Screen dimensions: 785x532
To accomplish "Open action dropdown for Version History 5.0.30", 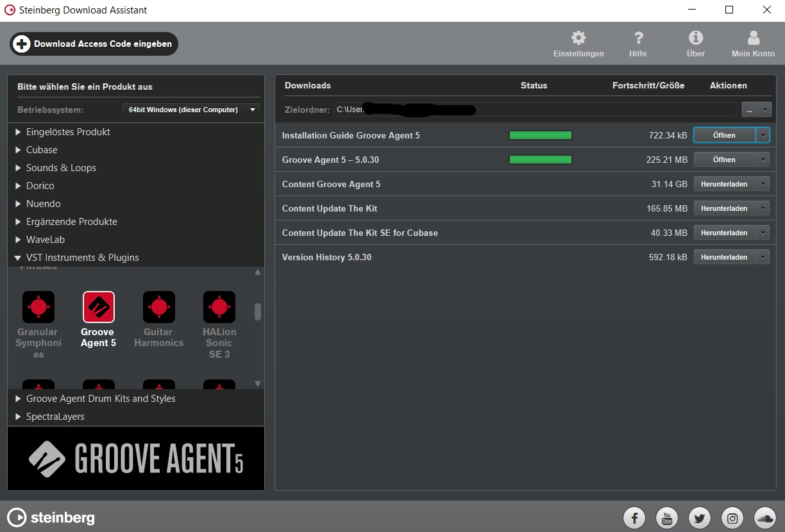I will [x=763, y=257].
